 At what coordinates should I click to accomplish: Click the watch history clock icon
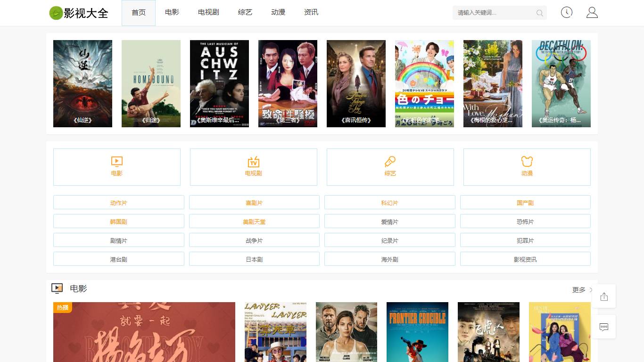566,13
